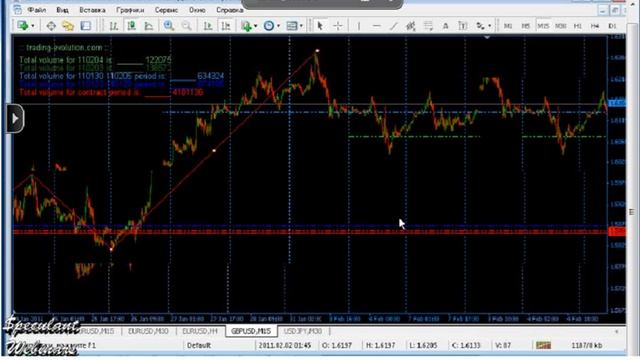
Task: Select the Trendline drawing tool
Action: 393,26
